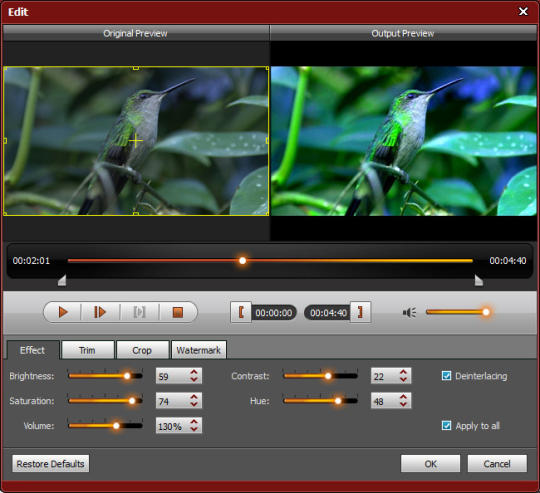Click the Saturation value field showing 74
This screenshot has width=540, height=493.
click(179, 401)
